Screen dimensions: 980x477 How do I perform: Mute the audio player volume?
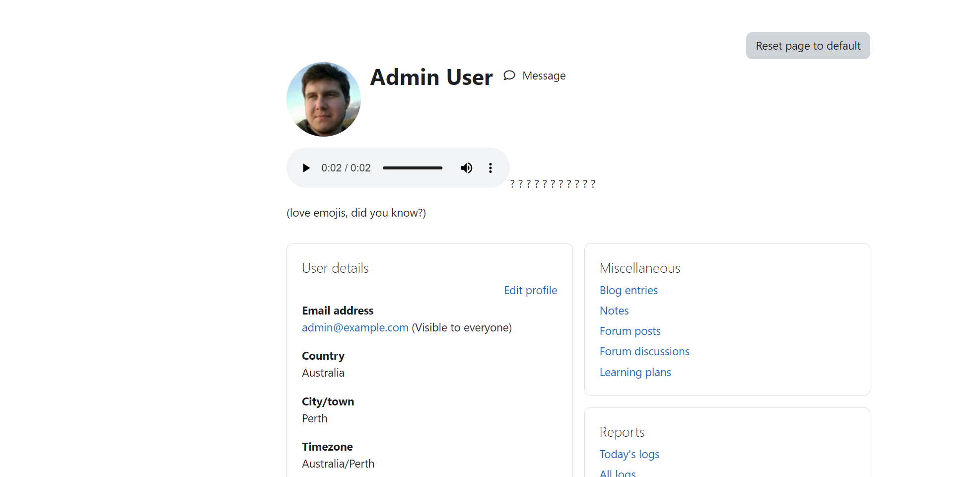pyautogui.click(x=466, y=168)
